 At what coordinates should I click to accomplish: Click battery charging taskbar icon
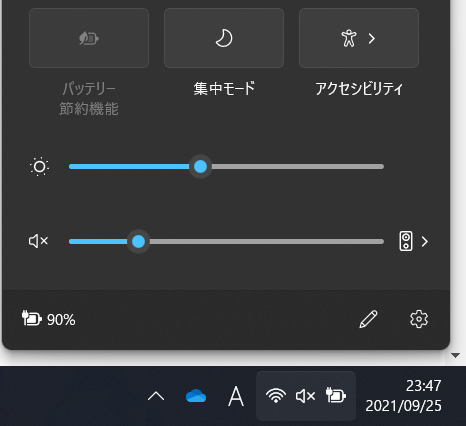pyautogui.click(x=336, y=395)
